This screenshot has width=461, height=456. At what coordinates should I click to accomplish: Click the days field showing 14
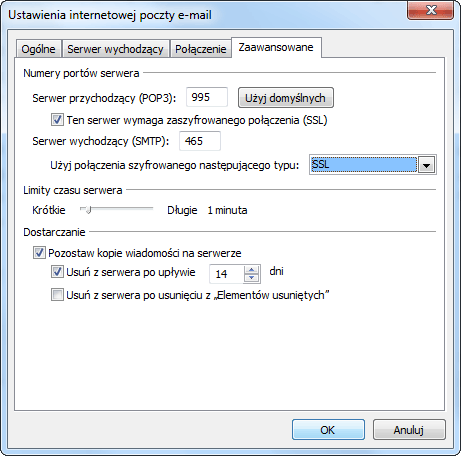click(x=227, y=274)
